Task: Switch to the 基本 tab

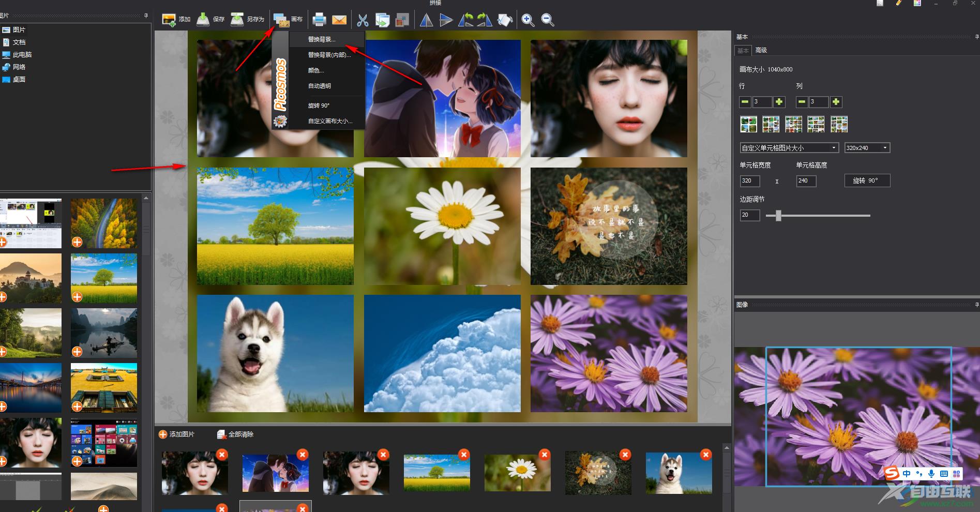Action: tap(743, 51)
